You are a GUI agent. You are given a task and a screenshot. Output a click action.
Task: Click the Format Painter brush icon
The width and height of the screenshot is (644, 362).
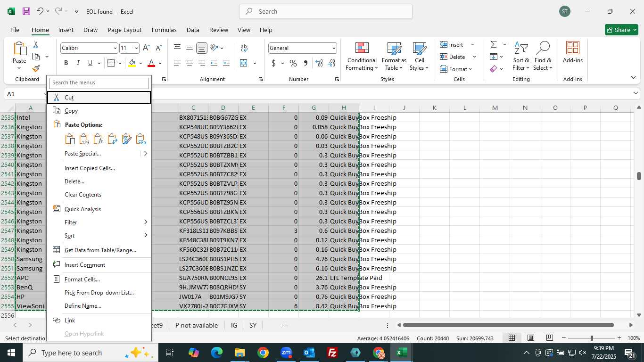coord(36,69)
